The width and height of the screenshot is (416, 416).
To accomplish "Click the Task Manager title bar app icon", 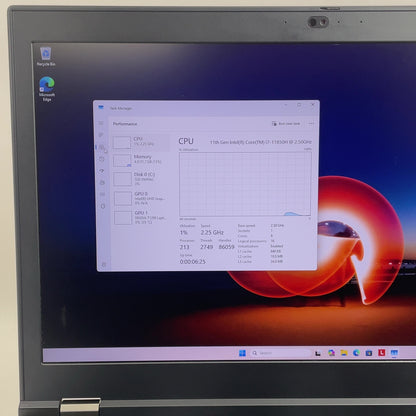I will pyautogui.click(x=101, y=107).
